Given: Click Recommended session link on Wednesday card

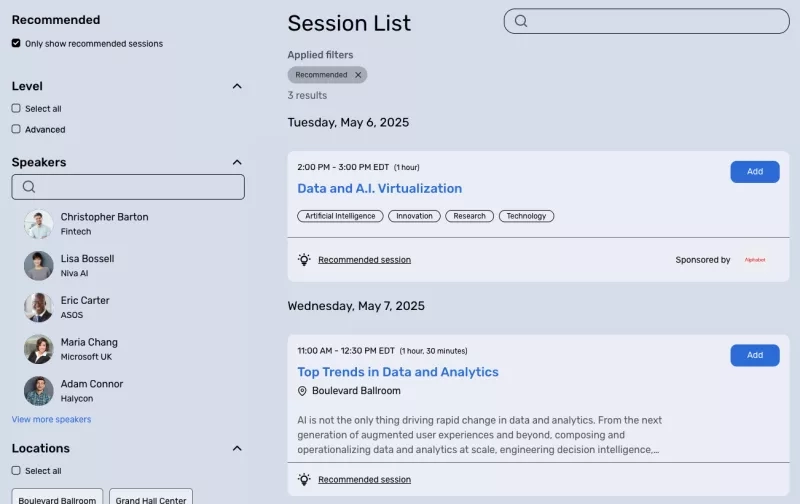Looking at the screenshot, I should (364, 480).
